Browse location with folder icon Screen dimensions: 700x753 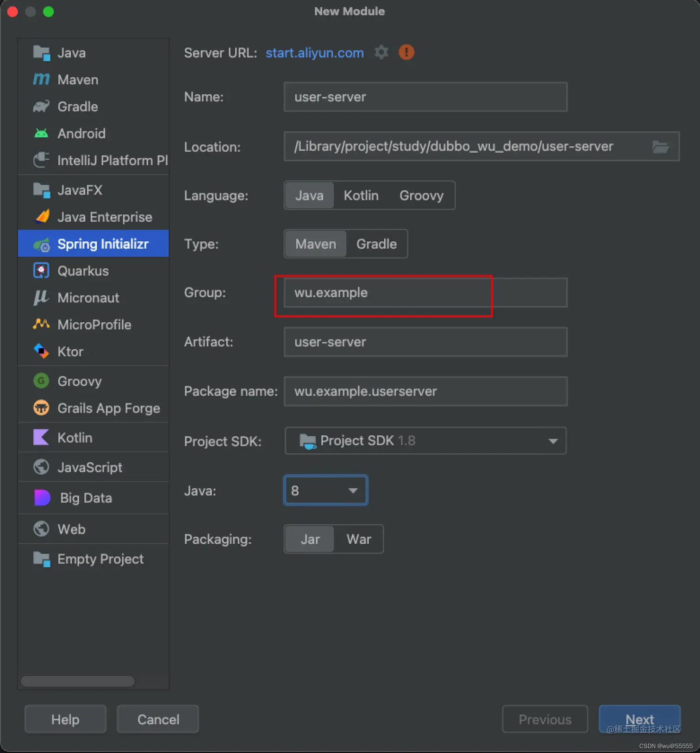coord(660,147)
